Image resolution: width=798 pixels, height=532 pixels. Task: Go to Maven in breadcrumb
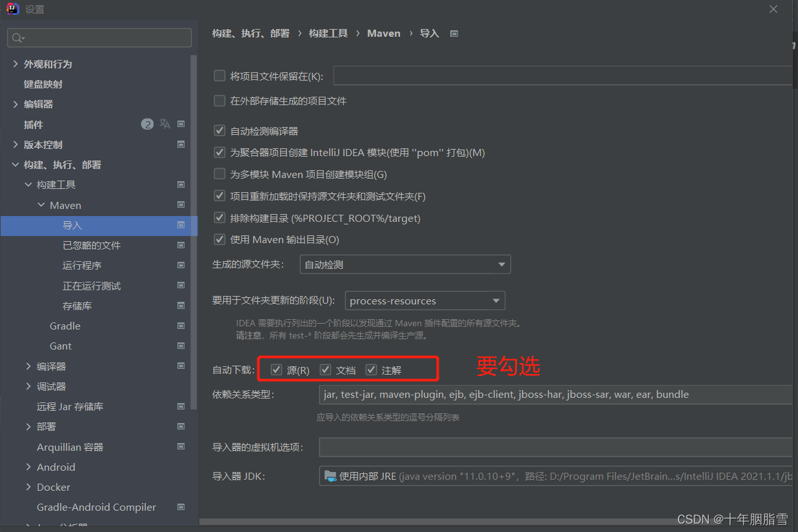click(384, 33)
